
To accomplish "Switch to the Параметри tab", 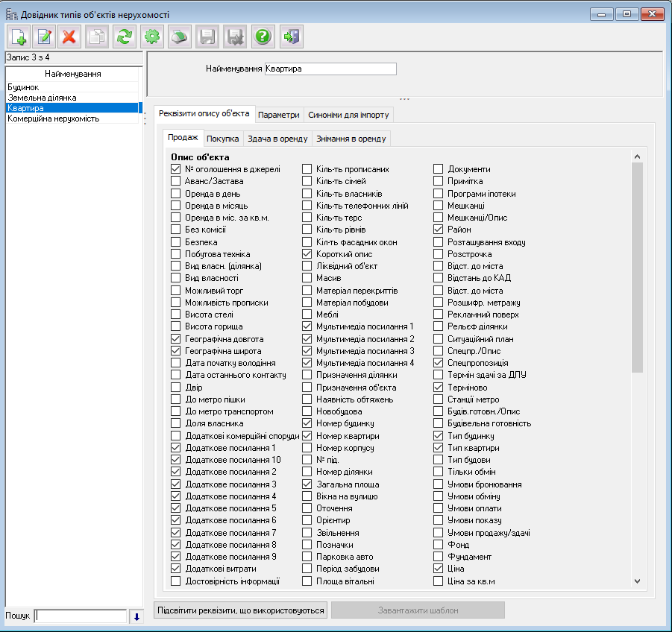I will (x=279, y=115).
